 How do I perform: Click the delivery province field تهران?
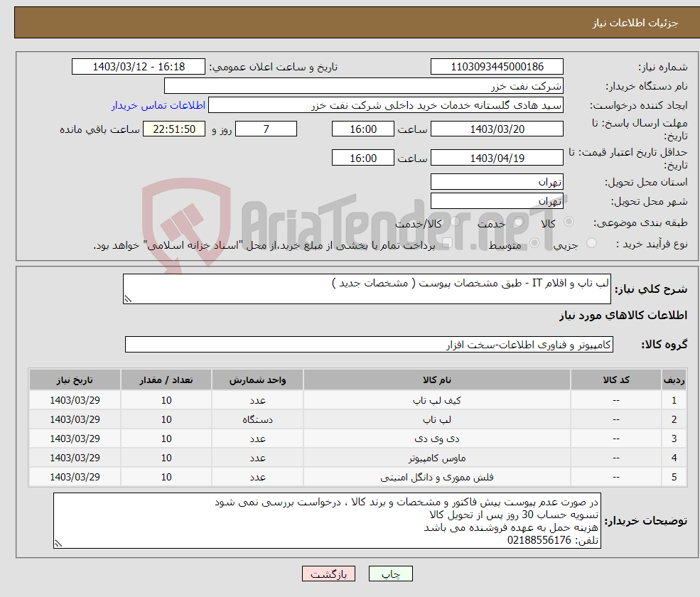[x=497, y=182]
